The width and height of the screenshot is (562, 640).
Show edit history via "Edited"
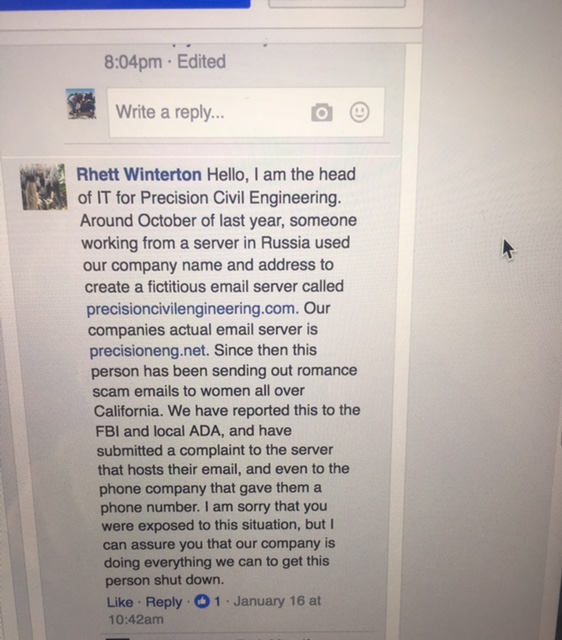coord(201,62)
